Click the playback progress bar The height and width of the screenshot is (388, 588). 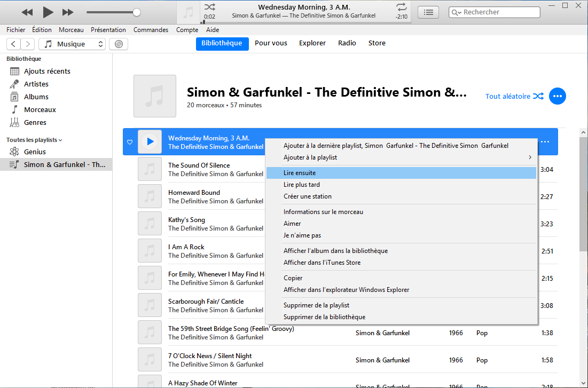(306, 22)
